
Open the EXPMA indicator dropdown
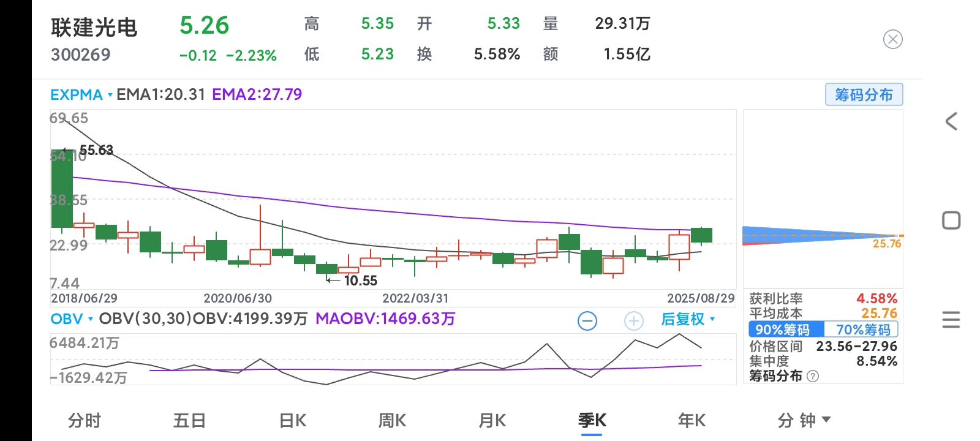(81, 95)
